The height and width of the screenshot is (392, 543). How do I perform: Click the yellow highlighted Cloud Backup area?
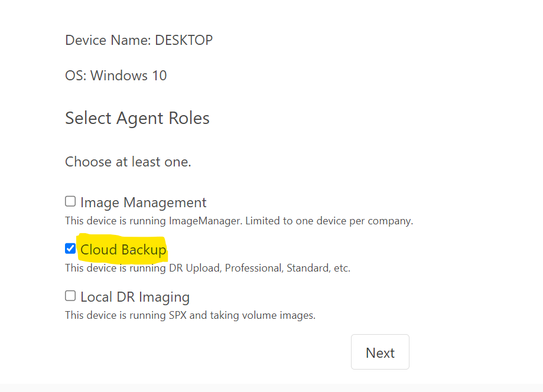tap(123, 249)
